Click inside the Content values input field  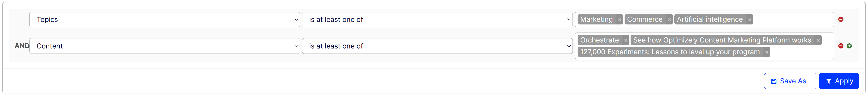[x=802, y=52]
